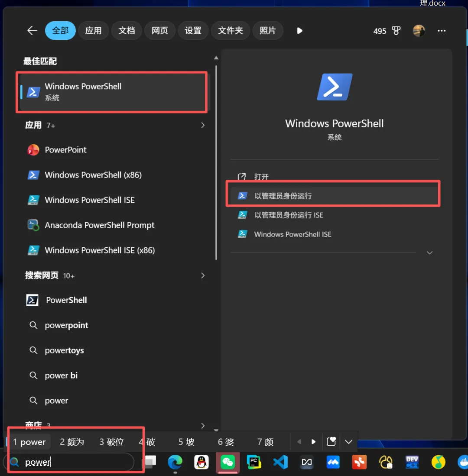Choose IME candidate 3 破位
The image size is (468, 476).
[x=111, y=442]
